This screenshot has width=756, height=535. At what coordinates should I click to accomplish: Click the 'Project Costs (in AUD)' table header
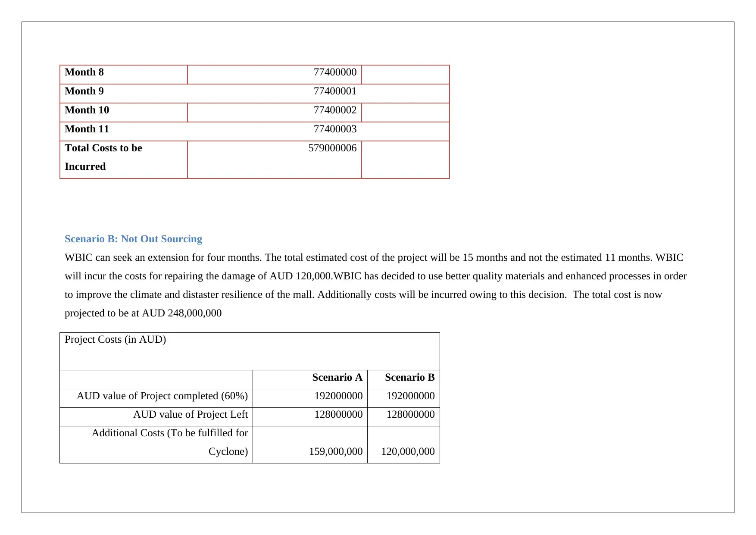point(115,340)
